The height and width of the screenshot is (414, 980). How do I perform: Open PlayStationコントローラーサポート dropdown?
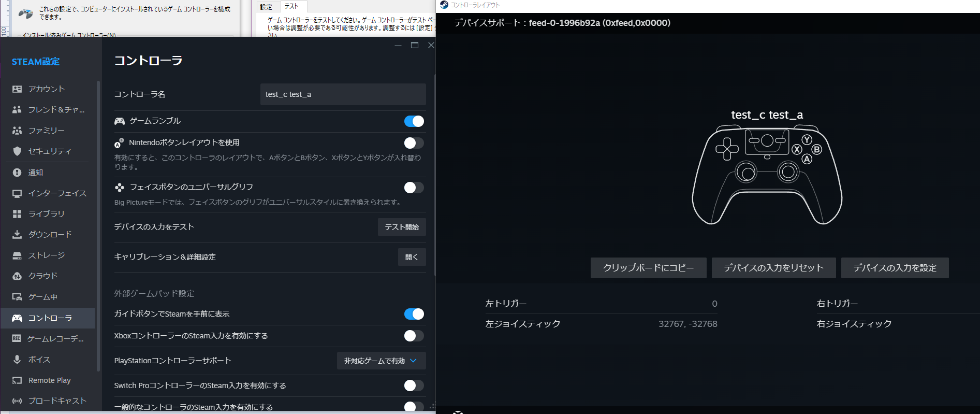tap(382, 361)
